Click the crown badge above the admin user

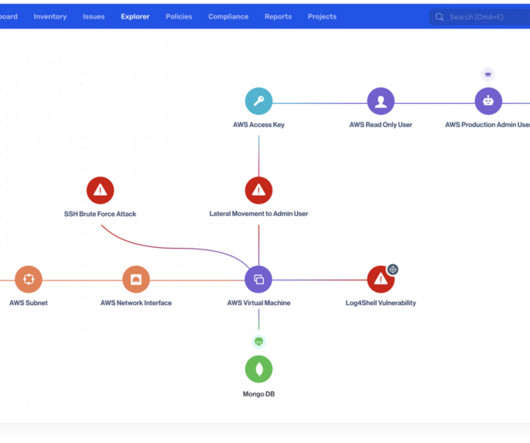point(488,74)
